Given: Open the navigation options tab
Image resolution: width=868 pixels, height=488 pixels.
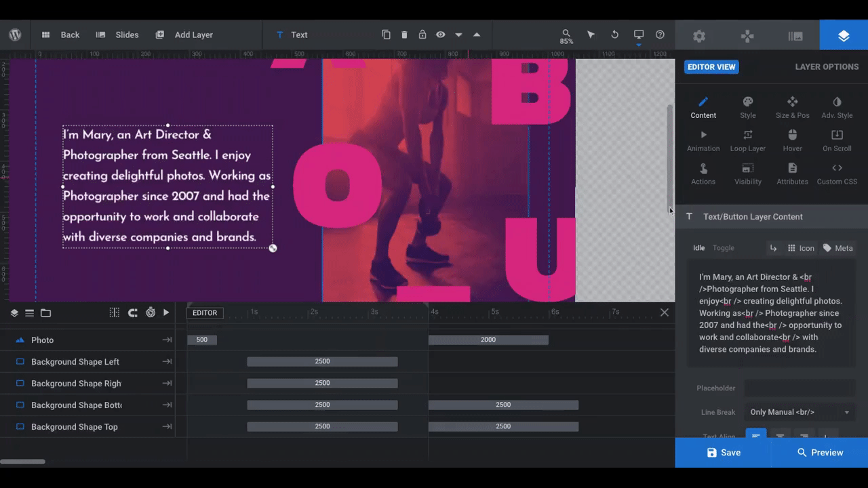Looking at the screenshot, I should [x=747, y=36].
